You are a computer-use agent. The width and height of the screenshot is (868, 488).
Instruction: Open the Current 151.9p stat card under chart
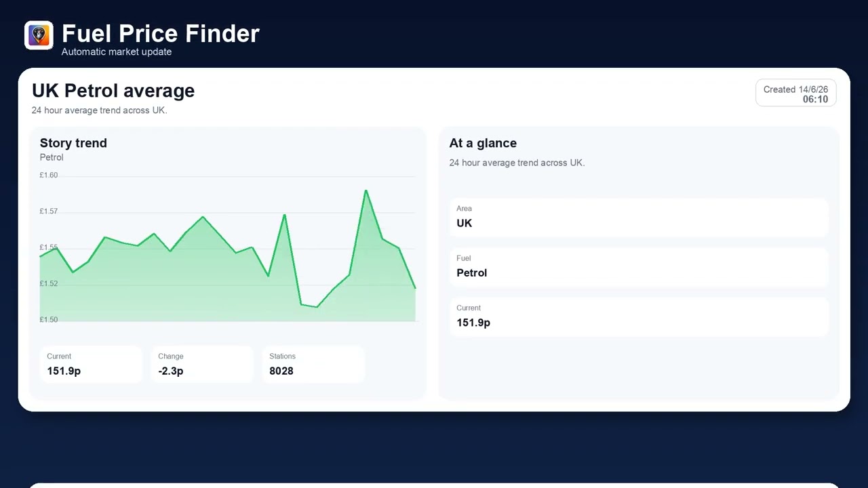point(91,365)
